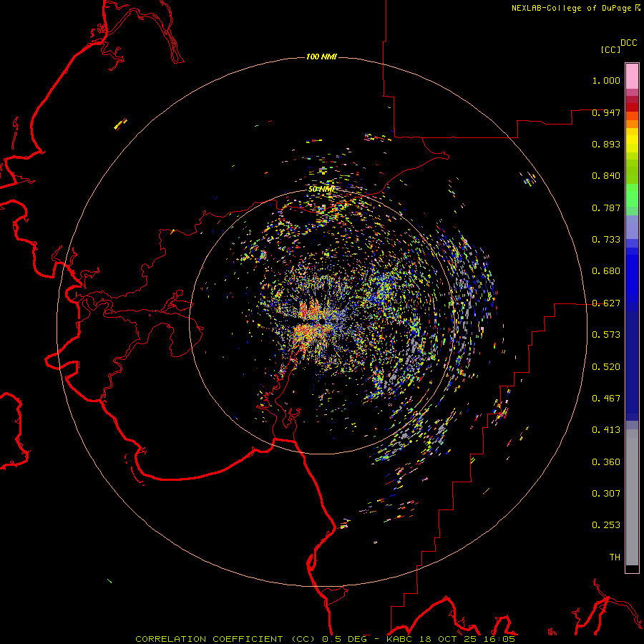The height and width of the screenshot is (644, 644).
Task: Click the 0.5 DEG elevation text
Action: coord(345,639)
